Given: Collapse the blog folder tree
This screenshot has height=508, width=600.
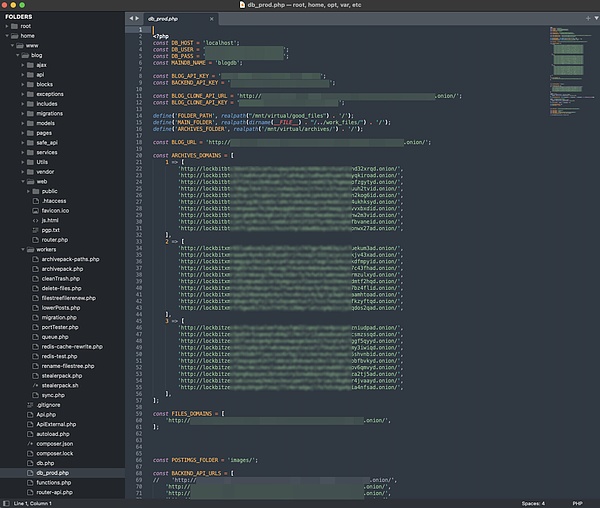Looking at the screenshot, I should click(x=16, y=55).
